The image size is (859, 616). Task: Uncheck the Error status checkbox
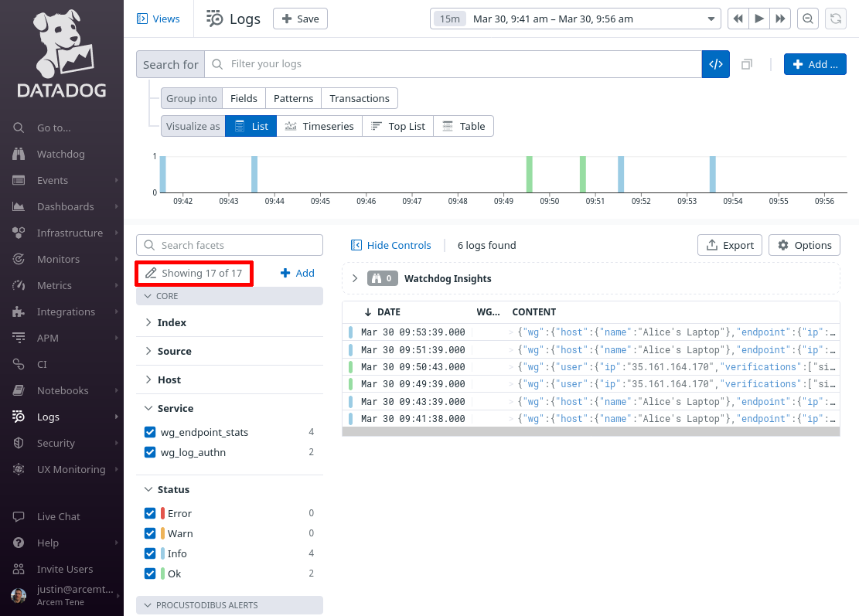(149, 513)
